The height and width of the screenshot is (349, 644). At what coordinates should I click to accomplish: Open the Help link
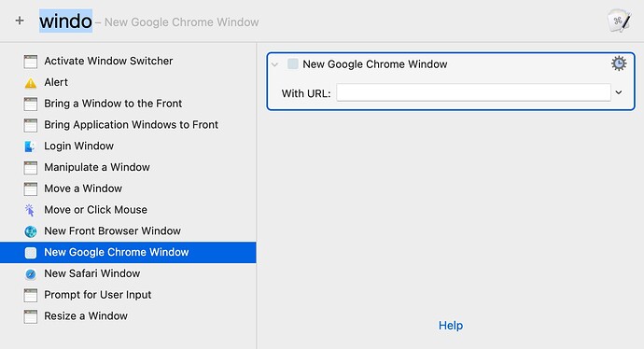click(x=451, y=325)
